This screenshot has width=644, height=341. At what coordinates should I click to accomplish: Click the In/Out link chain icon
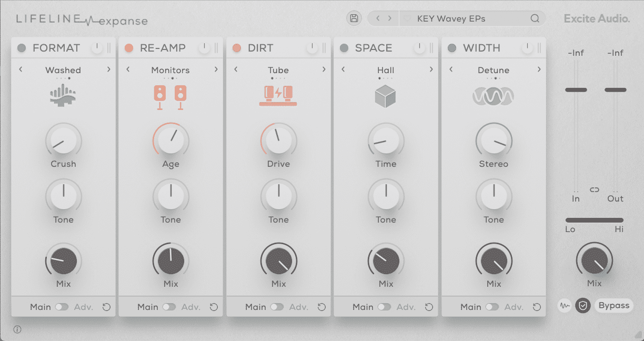[595, 189]
